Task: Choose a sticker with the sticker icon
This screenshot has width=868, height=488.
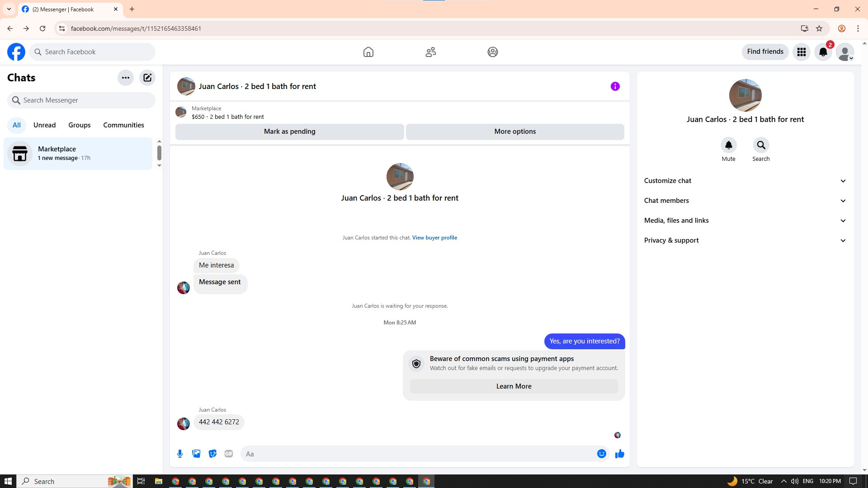Action: (x=212, y=454)
